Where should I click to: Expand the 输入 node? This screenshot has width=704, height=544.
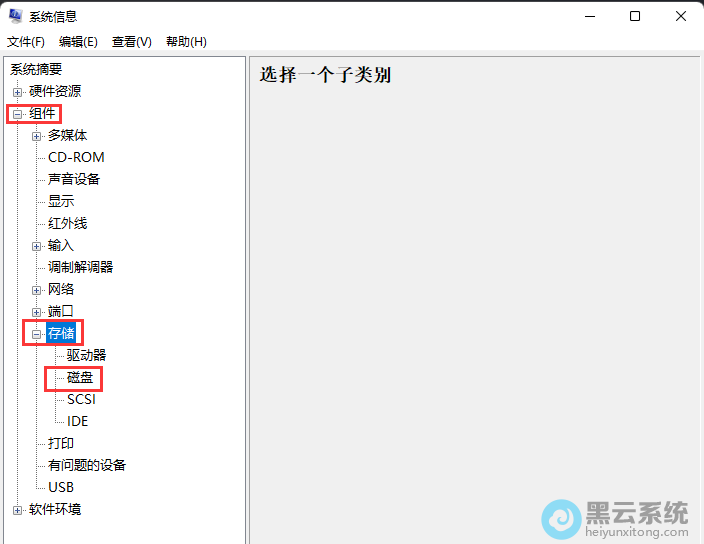(37, 246)
